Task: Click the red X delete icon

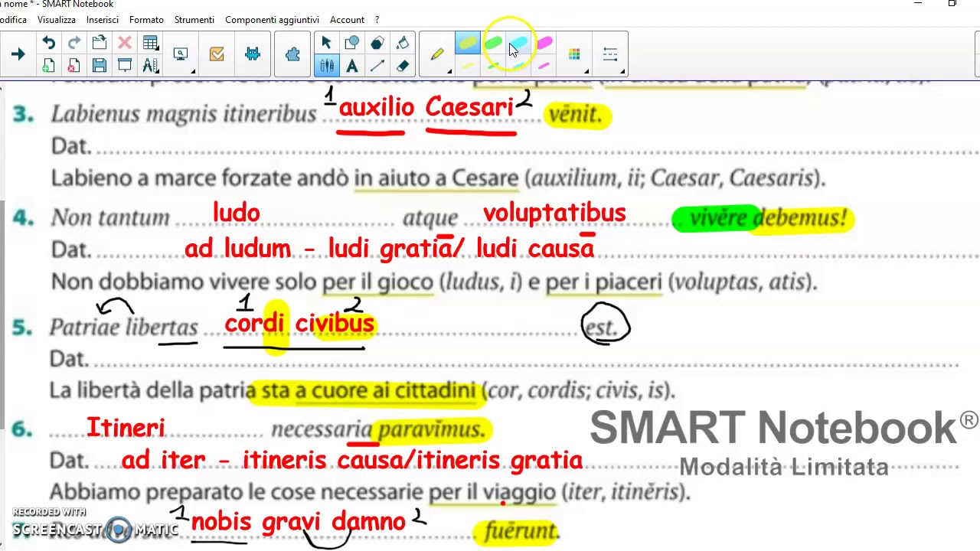Action: [124, 43]
